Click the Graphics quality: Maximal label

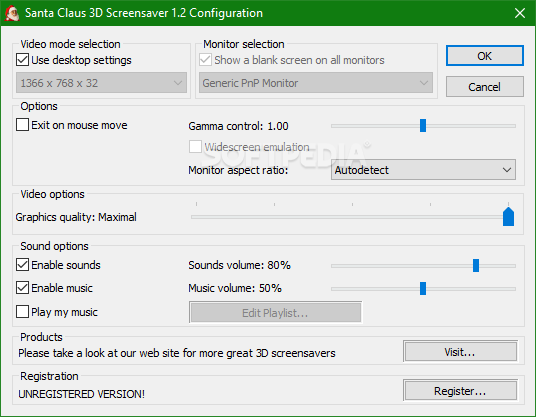pyautogui.click(x=76, y=217)
